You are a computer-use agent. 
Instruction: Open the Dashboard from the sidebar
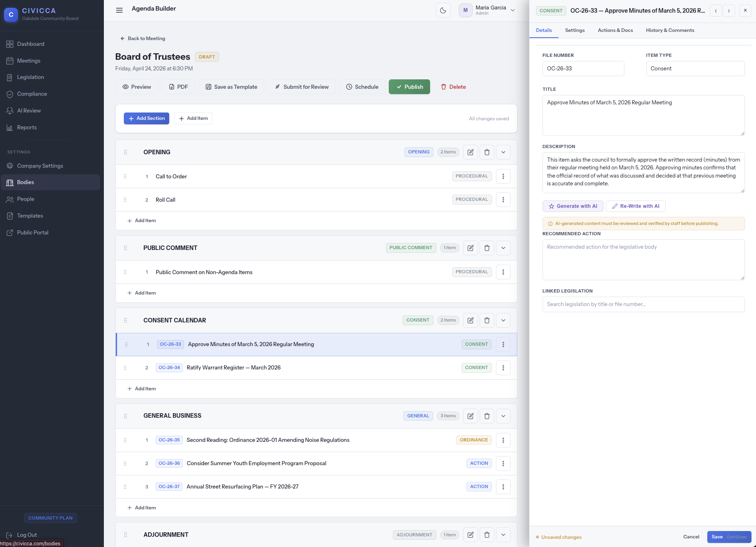[x=30, y=44]
